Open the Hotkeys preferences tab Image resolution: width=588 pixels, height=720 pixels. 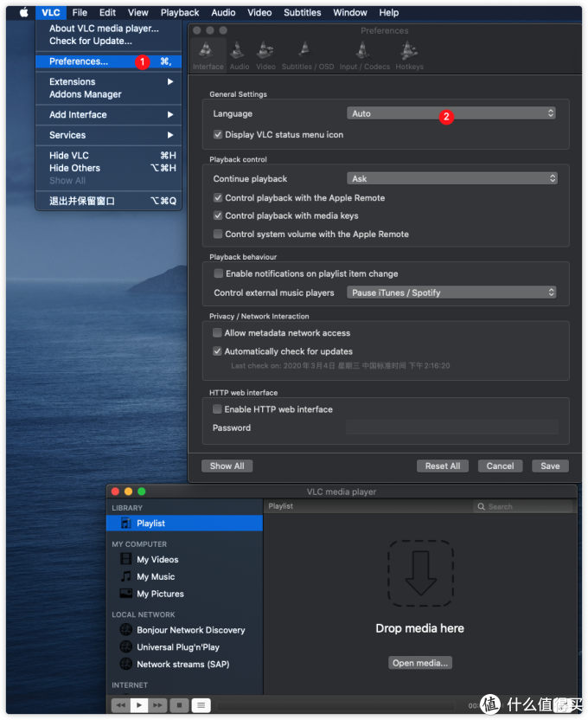tap(409, 55)
